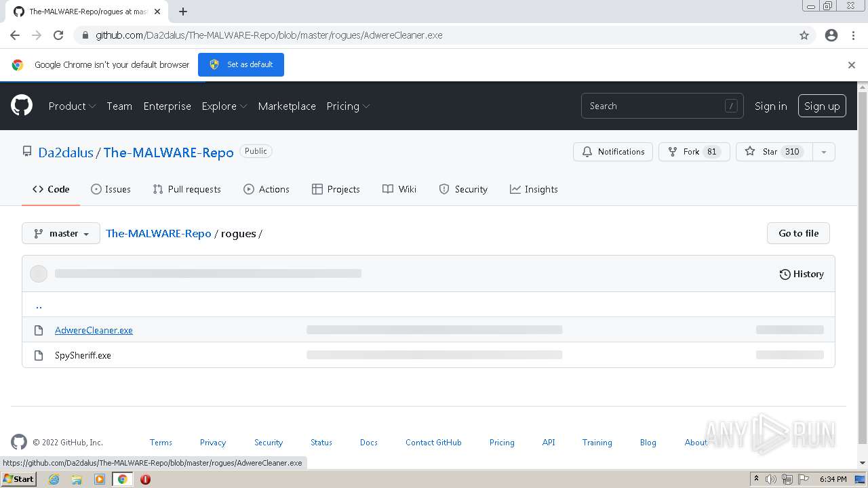The height and width of the screenshot is (488, 868).
Task: Open the Privacy footer link
Action: (x=213, y=442)
